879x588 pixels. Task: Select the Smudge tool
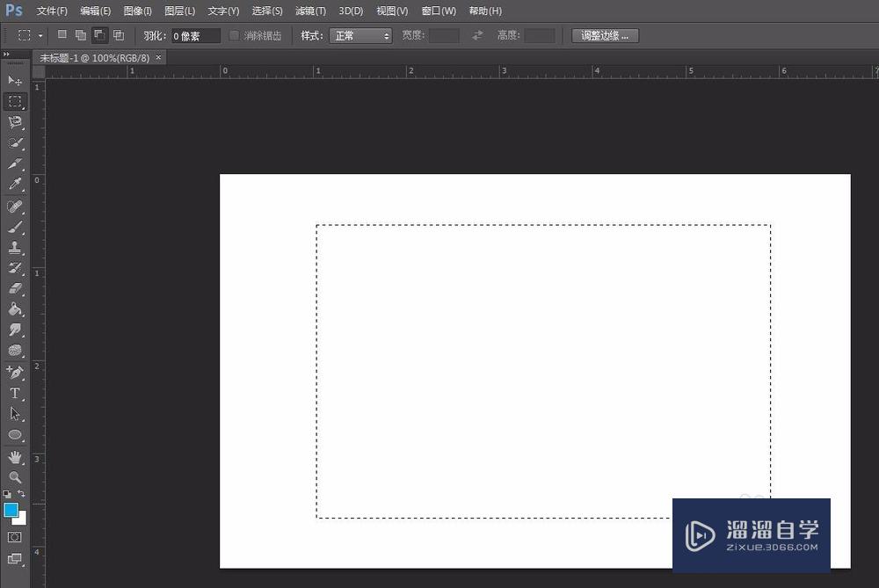coord(15,330)
